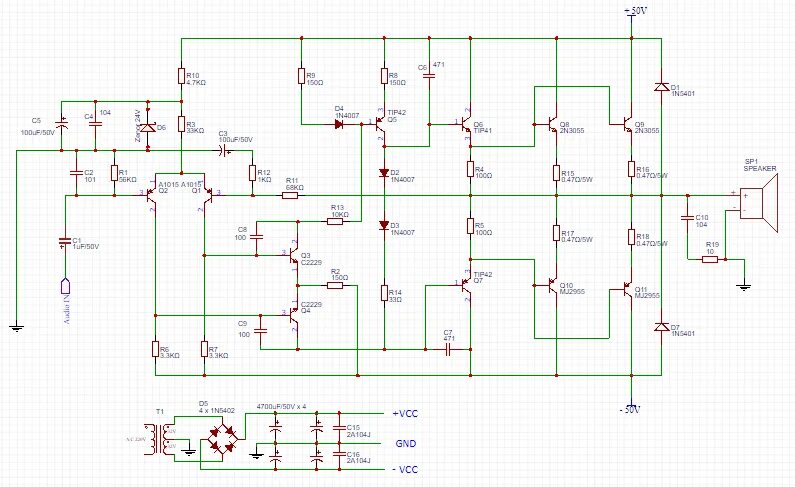Click resistor R3 33KΩ symbol
The image size is (795, 487).
pos(181,124)
